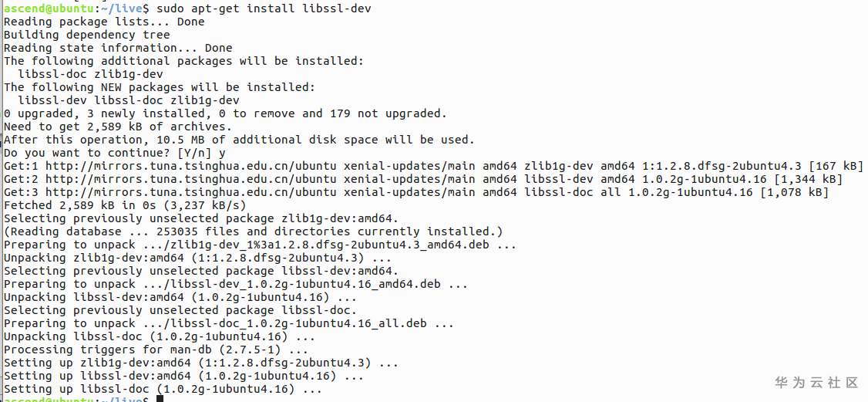This screenshot has height=402, width=868.
Task: Click the "Need to get 2,589 kB" line
Action: 117,127
